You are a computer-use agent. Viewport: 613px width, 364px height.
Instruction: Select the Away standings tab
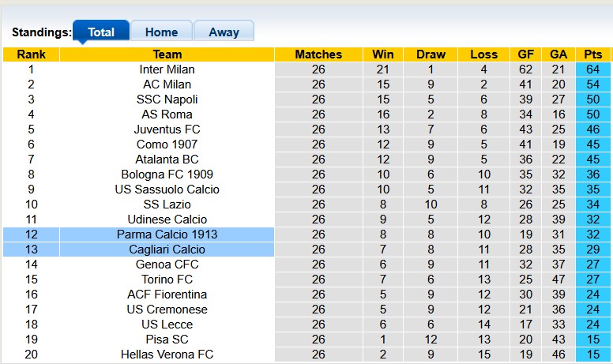[224, 32]
